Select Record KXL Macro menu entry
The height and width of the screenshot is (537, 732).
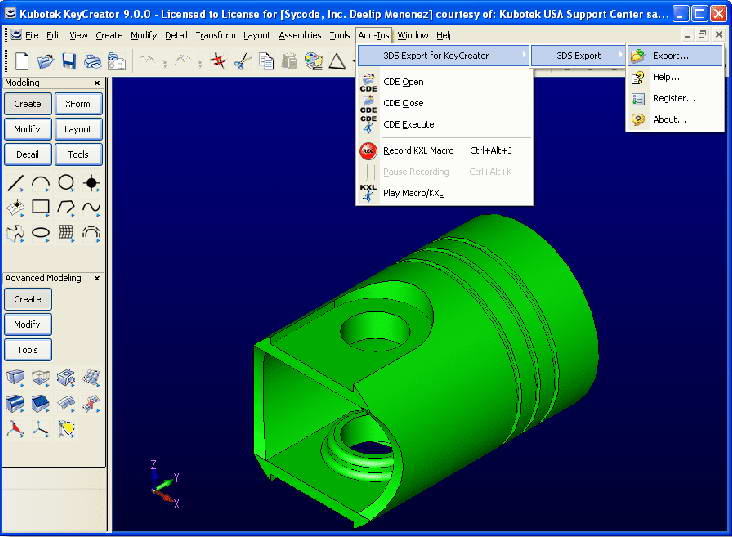[444, 150]
